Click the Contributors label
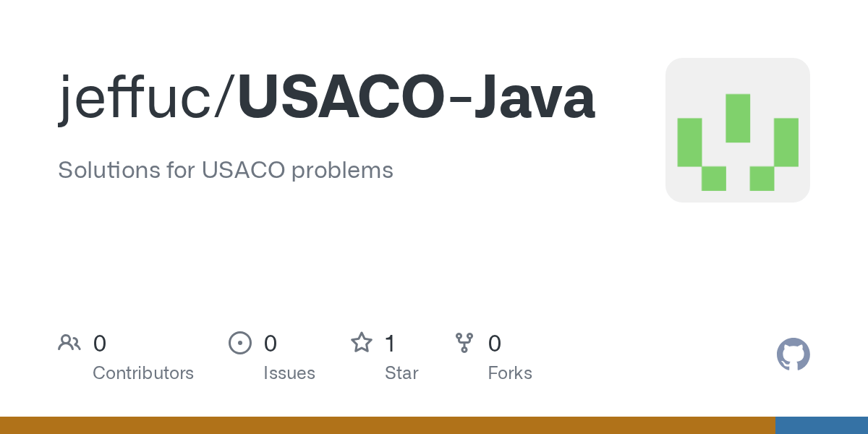868x434 pixels. point(143,373)
